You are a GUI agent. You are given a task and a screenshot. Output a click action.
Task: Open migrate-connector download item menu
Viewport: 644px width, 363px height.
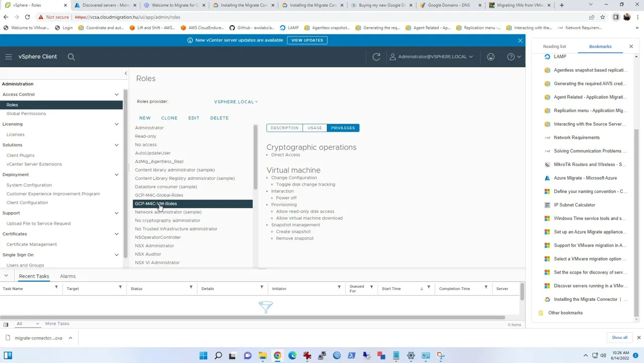[x=71, y=338]
